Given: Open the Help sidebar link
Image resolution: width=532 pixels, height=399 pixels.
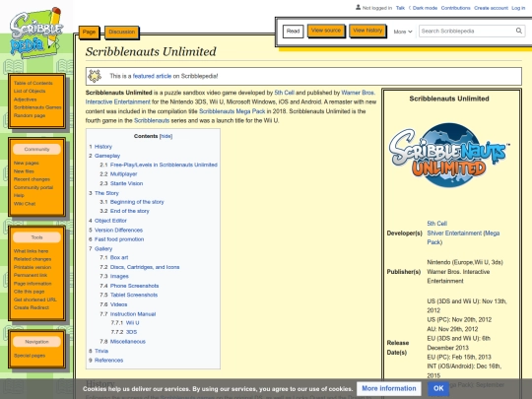Looking at the screenshot, I should click(19, 195).
